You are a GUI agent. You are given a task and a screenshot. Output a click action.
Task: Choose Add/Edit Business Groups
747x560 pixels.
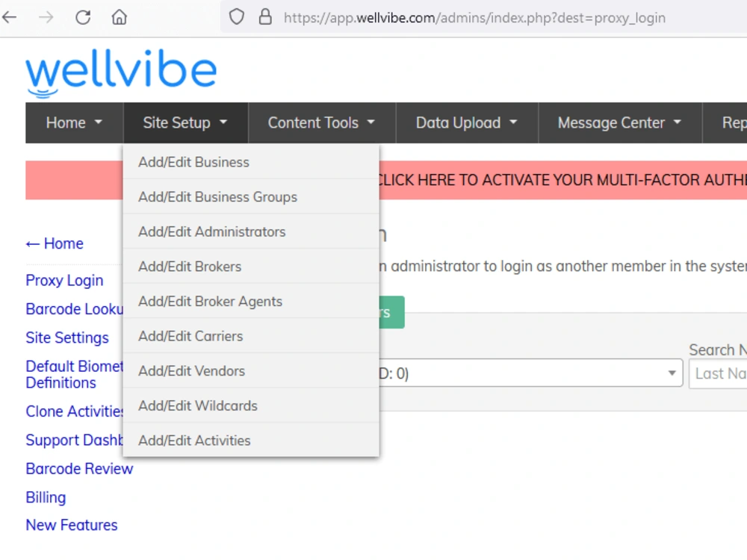(x=251, y=196)
